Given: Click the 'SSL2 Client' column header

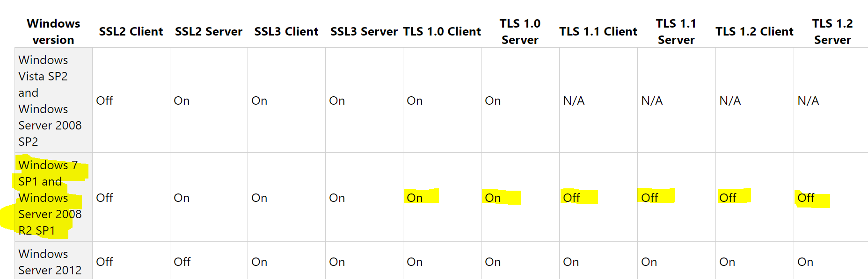Looking at the screenshot, I should click(x=131, y=31).
